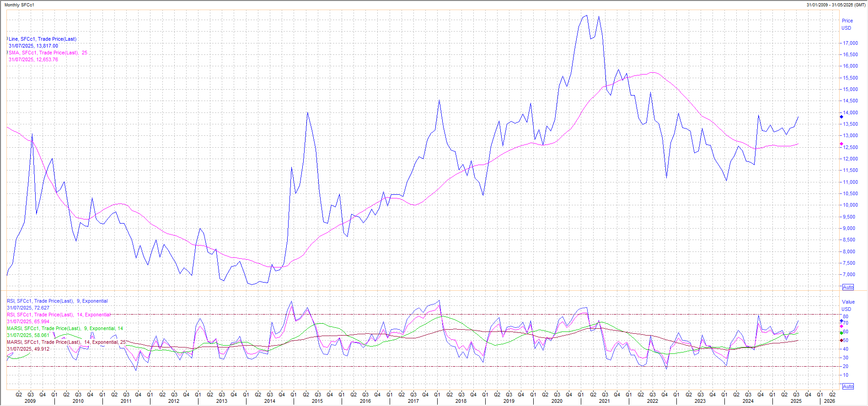Select the RSI 9 Exponential legend label
The height and width of the screenshot is (406, 868).
coord(57,301)
